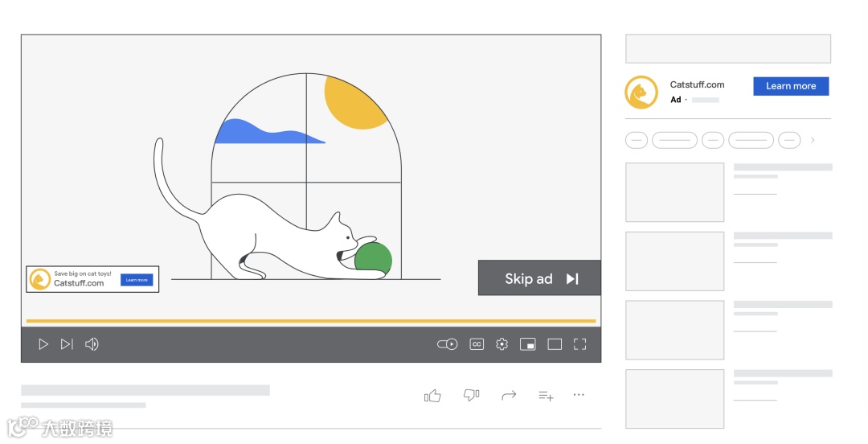Select the second filter chip in the sidebar
Image resolution: width=868 pixels, height=444 pixels.
(675, 140)
